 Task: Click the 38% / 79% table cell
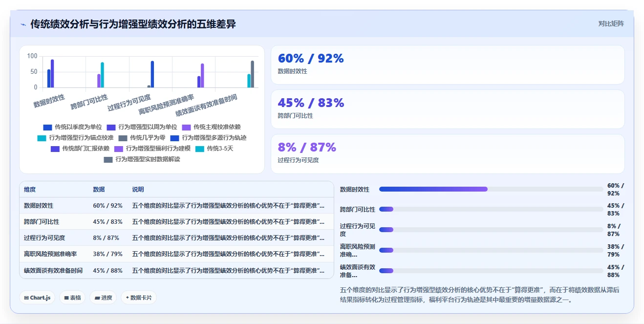point(107,254)
